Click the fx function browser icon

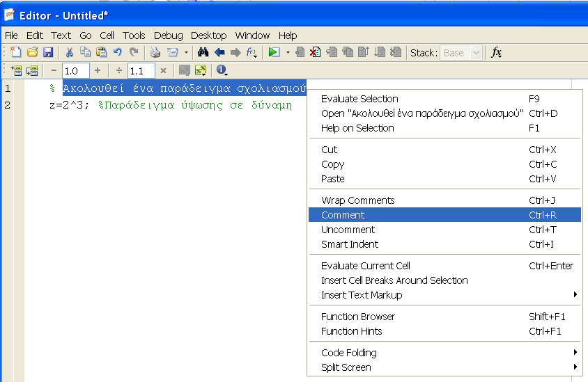[x=497, y=52]
